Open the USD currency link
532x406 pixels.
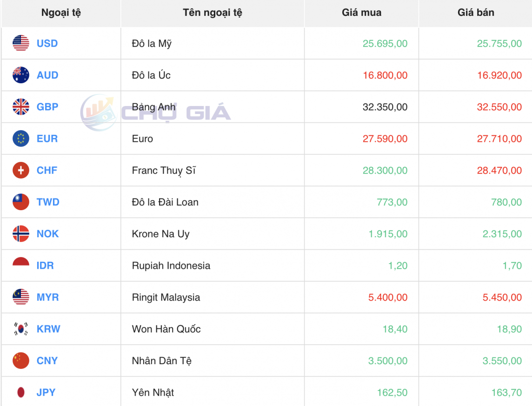47,43
